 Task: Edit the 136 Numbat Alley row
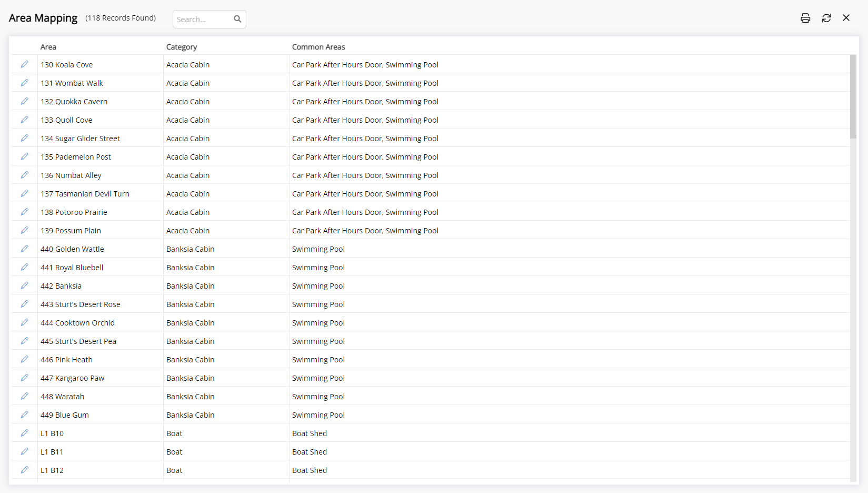click(x=24, y=175)
